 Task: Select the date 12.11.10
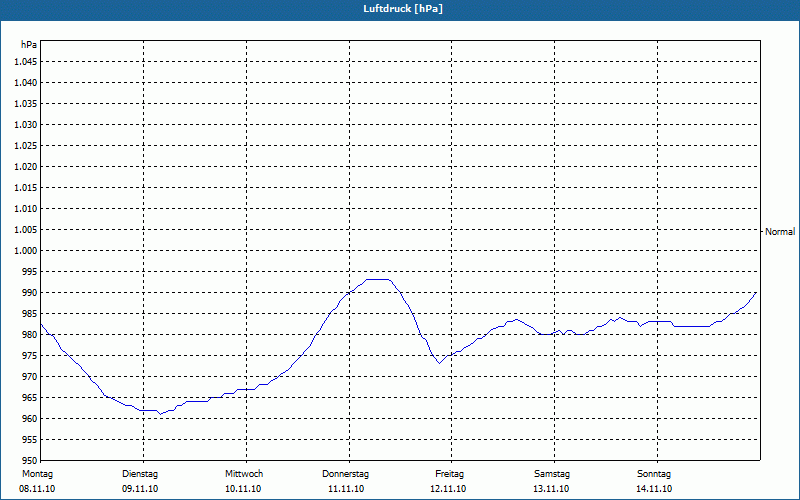(x=448, y=489)
